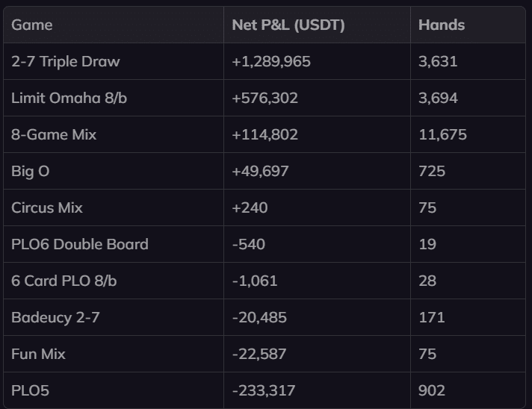Select the 902 hands count cell
The image size is (532, 409).
pos(432,390)
